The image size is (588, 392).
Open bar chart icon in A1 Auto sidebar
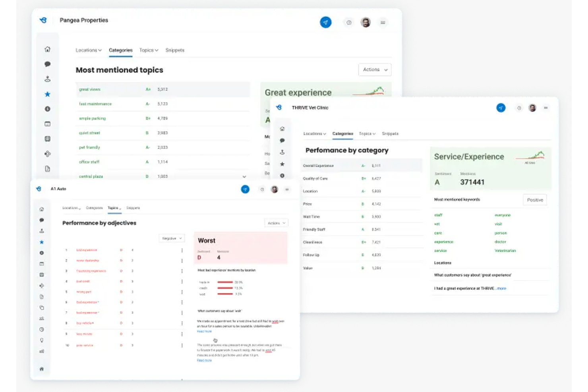(42, 351)
